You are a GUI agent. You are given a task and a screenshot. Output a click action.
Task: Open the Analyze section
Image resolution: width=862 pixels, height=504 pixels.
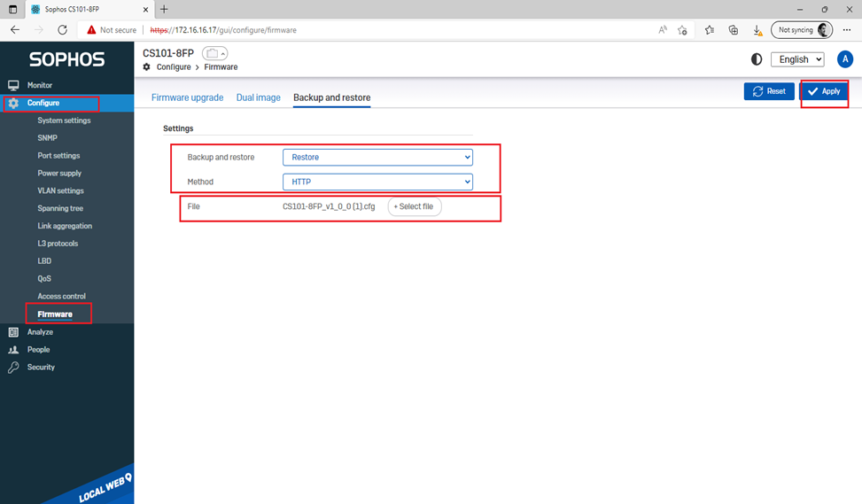coord(40,332)
